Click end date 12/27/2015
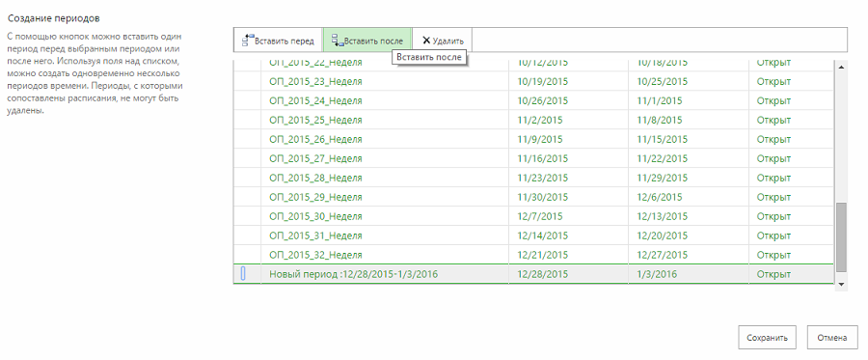868x360 pixels. tap(662, 255)
